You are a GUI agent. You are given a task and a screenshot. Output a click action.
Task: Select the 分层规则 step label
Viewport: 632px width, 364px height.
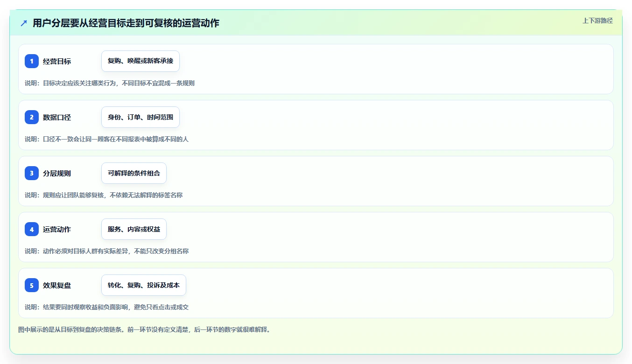(x=57, y=173)
